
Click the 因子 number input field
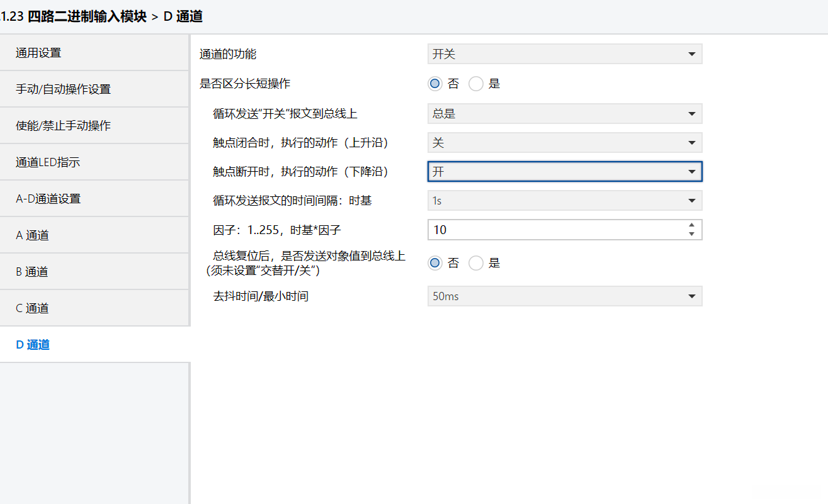(x=554, y=230)
